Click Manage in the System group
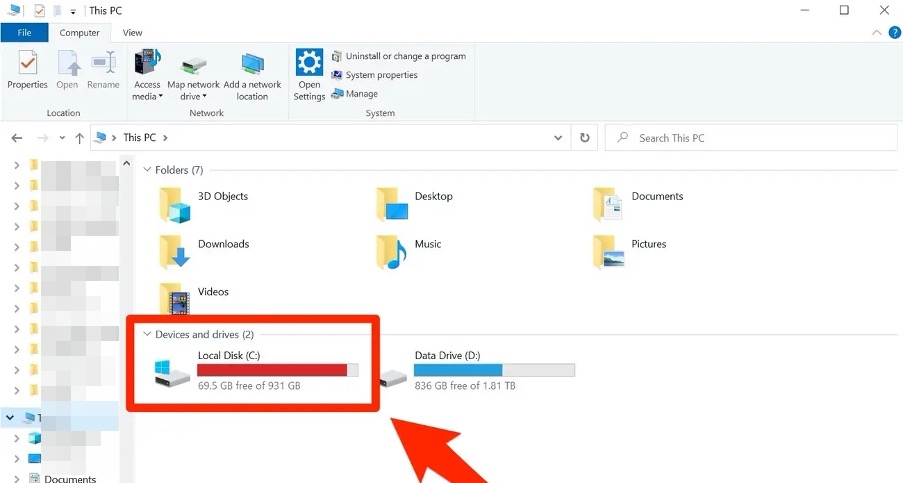Image resolution: width=904 pixels, height=483 pixels. click(355, 93)
